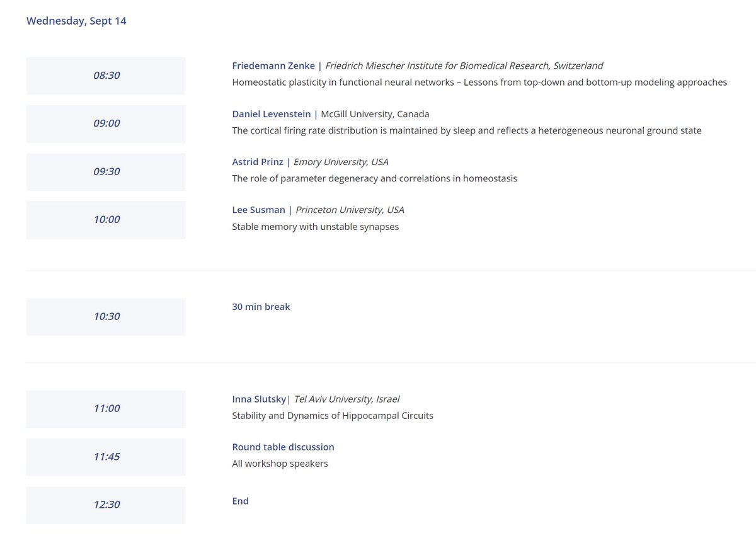Click the Wednesday, Sept 14 heading
Screen dimensions: 756x543
tap(76, 20)
